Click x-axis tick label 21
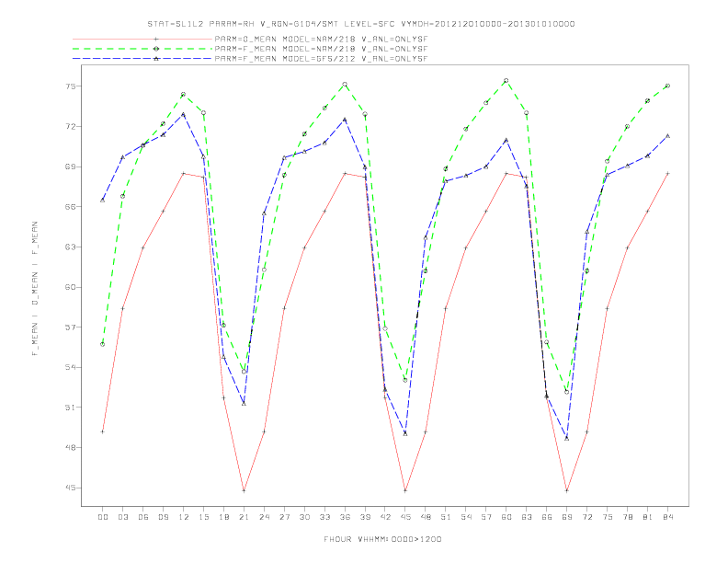Screen dimensions: 728x563 pyautogui.click(x=244, y=517)
